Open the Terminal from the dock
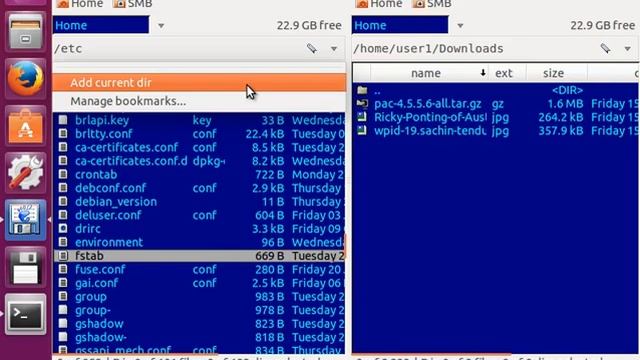640x360 pixels. pos(25,314)
